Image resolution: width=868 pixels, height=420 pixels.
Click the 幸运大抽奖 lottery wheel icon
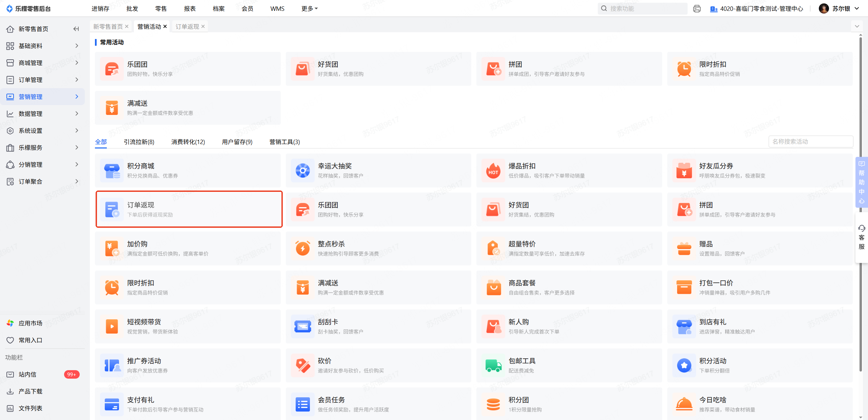[x=302, y=171]
